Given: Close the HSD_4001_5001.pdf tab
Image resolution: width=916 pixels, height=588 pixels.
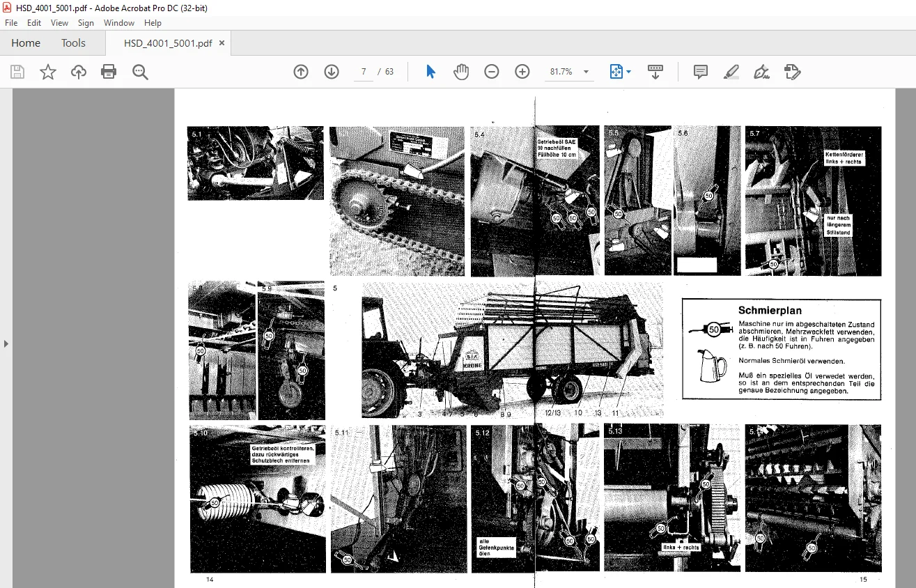Looking at the screenshot, I should click(x=222, y=42).
